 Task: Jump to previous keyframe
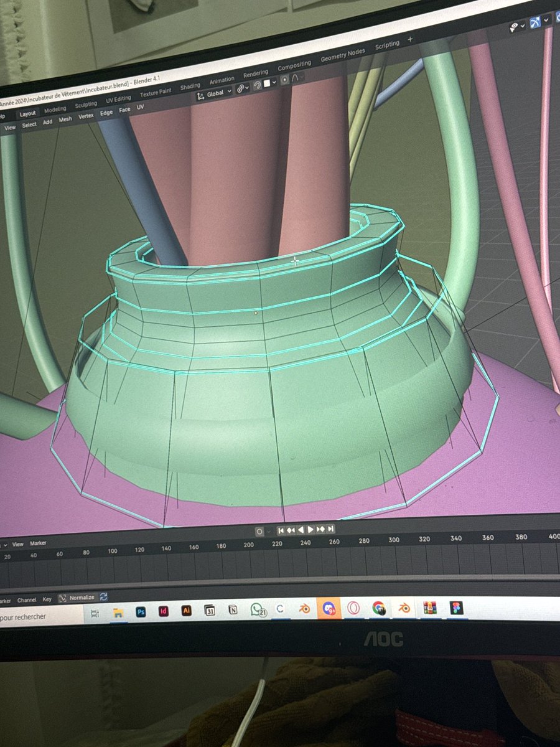(x=291, y=530)
